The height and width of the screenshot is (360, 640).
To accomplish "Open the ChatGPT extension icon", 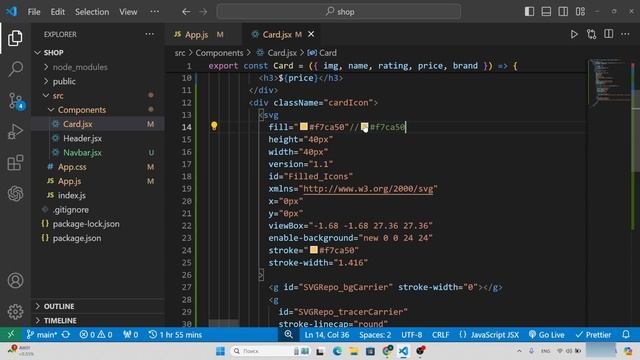I will click(15, 193).
